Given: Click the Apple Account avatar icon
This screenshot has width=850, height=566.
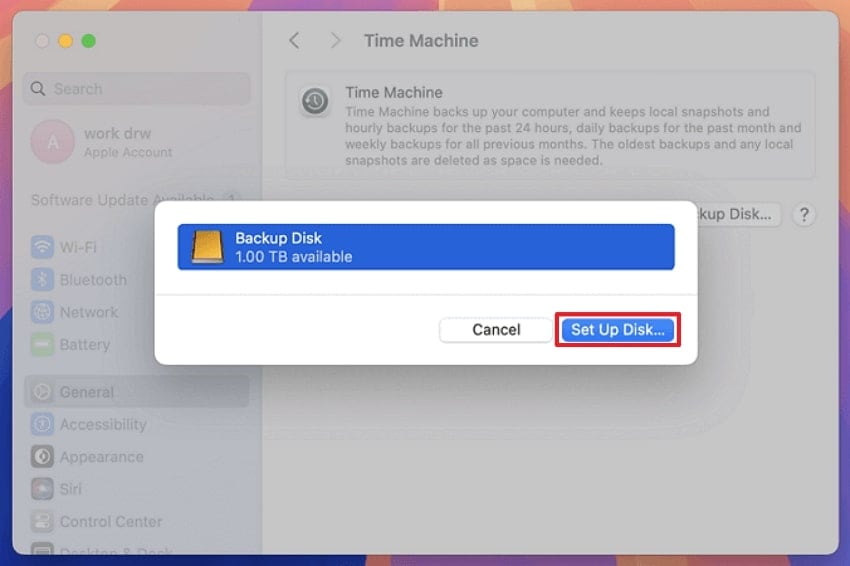Looking at the screenshot, I should [53, 142].
